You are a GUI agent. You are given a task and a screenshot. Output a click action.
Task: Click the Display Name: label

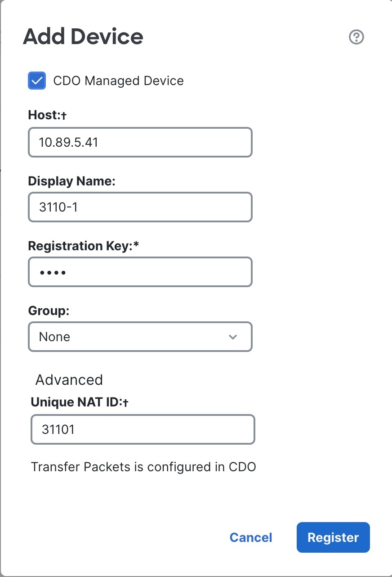[x=72, y=181]
